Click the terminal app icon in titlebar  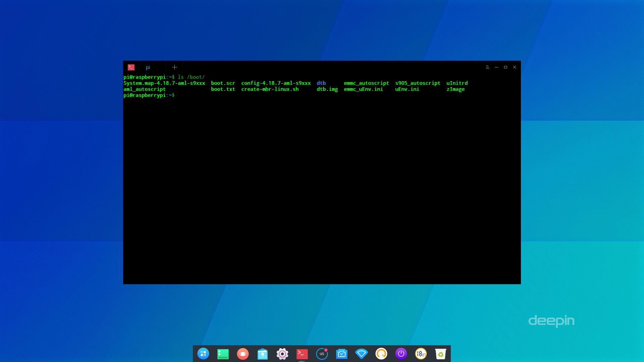[x=131, y=67]
